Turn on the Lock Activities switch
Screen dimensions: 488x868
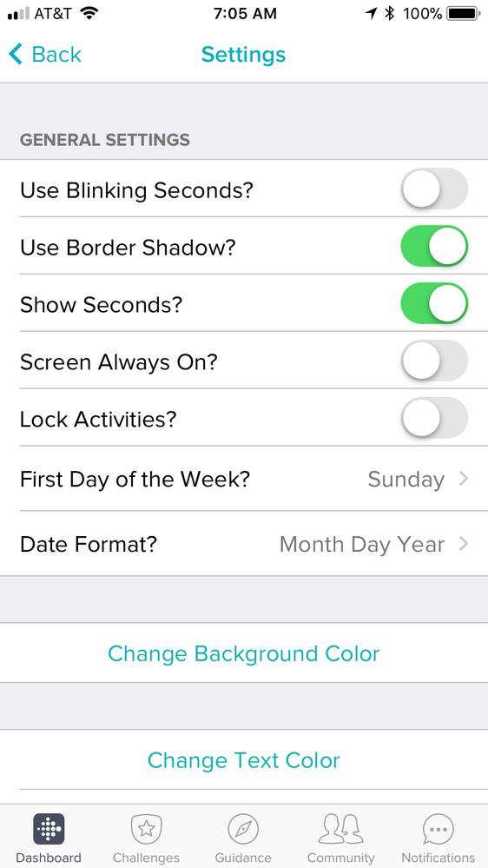point(434,417)
